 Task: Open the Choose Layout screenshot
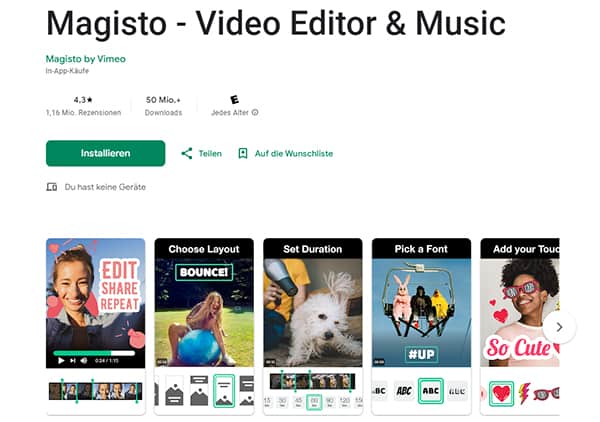point(204,326)
